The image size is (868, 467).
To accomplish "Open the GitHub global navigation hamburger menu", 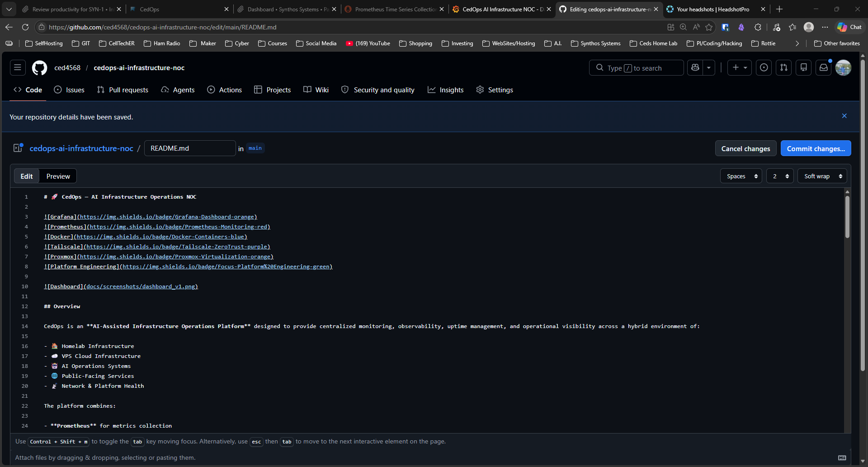I will [18, 68].
